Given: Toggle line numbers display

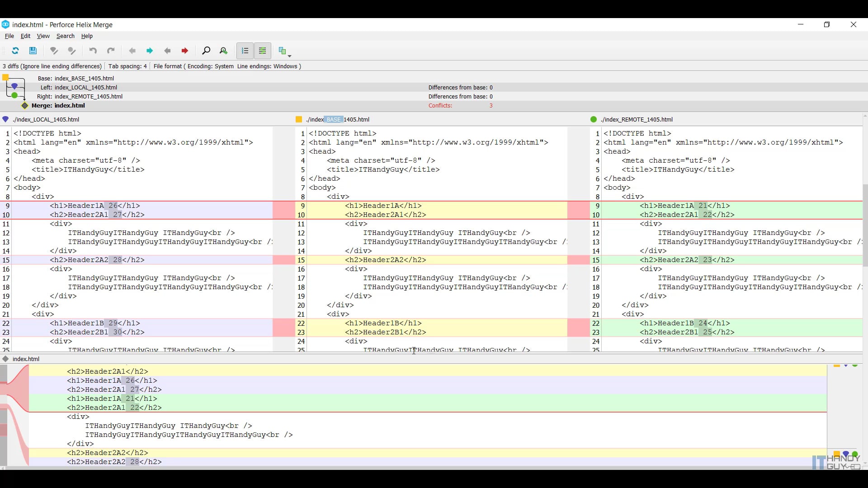Looking at the screenshot, I should [245, 51].
